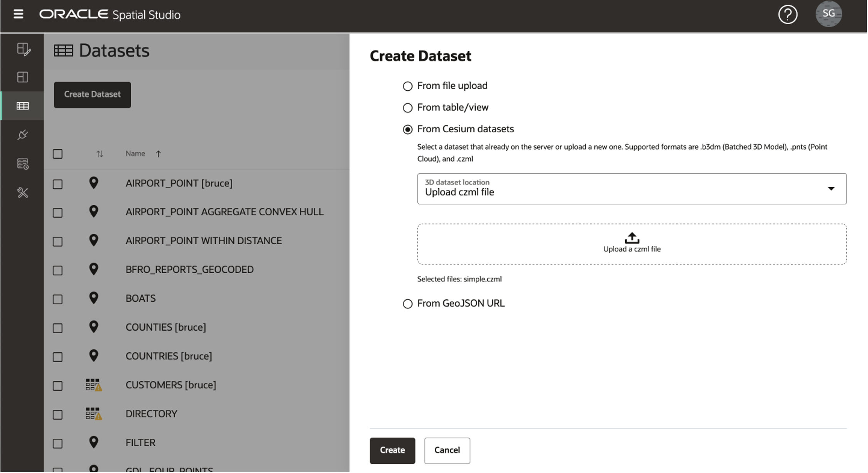Click the Create Dataset button
The width and height of the screenshot is (868, 473).
coord(92,95)
